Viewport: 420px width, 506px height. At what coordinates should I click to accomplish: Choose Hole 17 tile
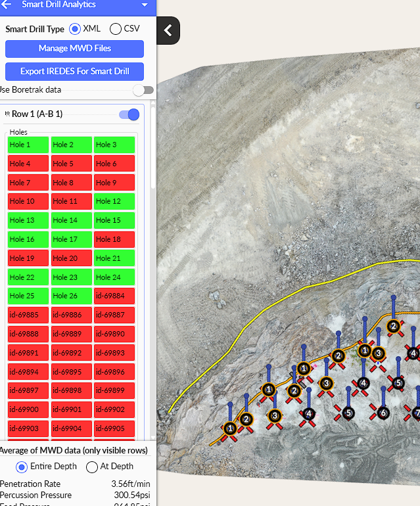[72, 239]
